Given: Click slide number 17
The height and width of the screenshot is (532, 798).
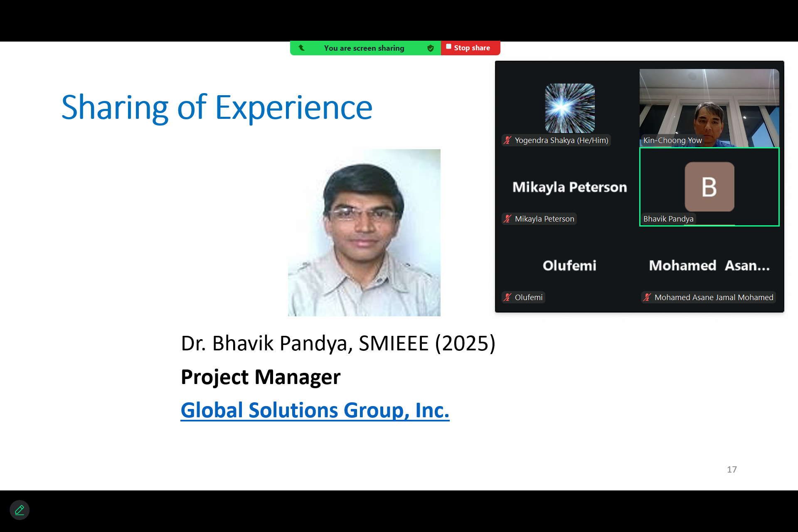Looking at the screenshot, I should pyautogui.click(x=731, y=470).
